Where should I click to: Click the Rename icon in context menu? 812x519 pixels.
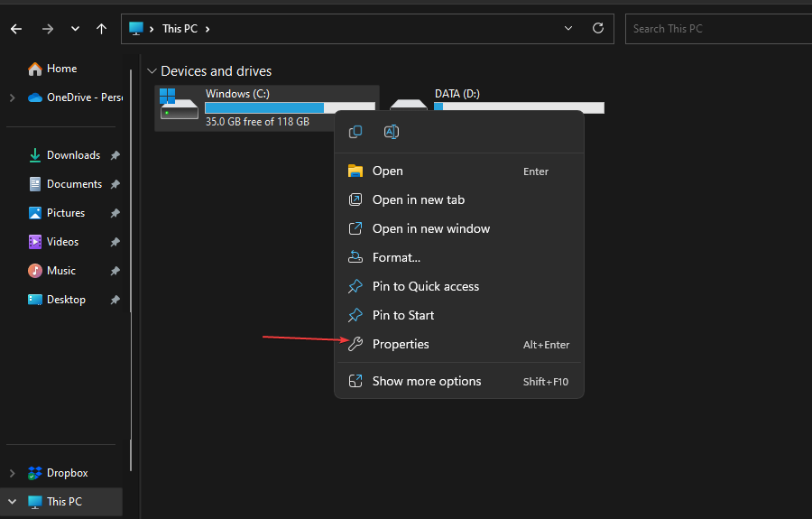[x=392, y=132]
